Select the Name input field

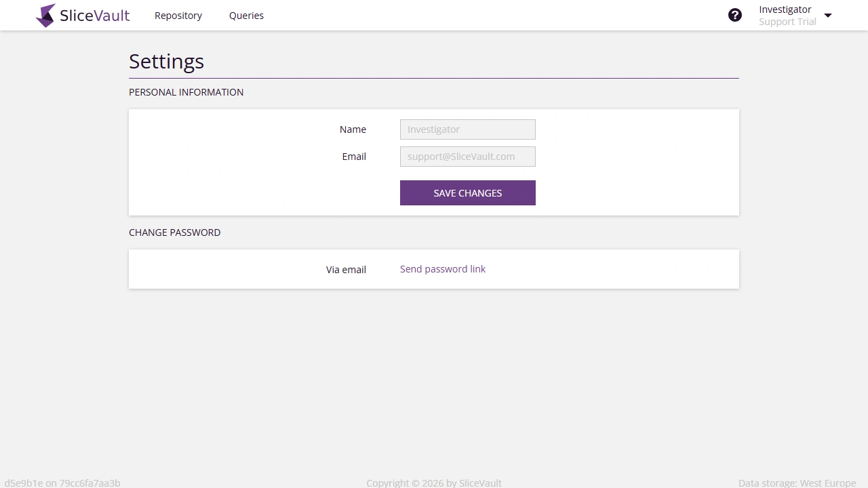(467, 129)
